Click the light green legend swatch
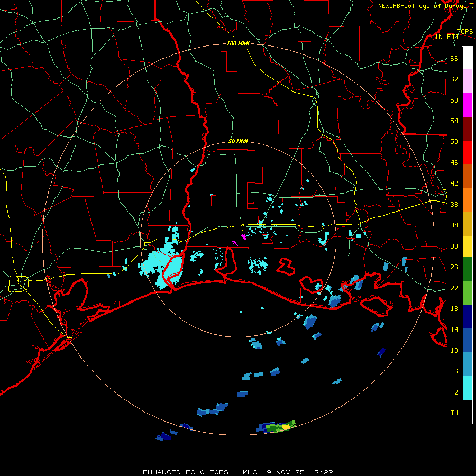The width and height of the screenshot is (476, 476). click(467, 293)
